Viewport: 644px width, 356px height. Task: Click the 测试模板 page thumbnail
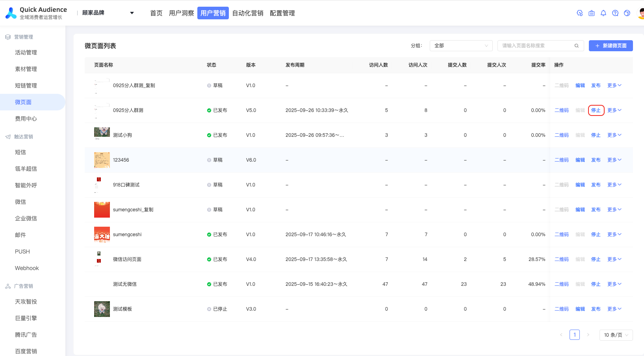pyautogui.click(x=102, y=309)
